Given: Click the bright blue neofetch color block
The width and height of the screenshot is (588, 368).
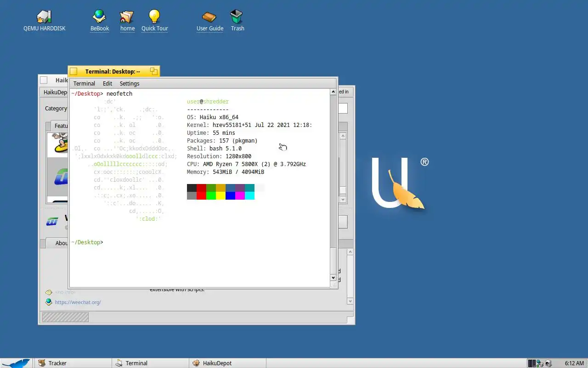Looking at the screenshot, I should (x=230, y=195).
